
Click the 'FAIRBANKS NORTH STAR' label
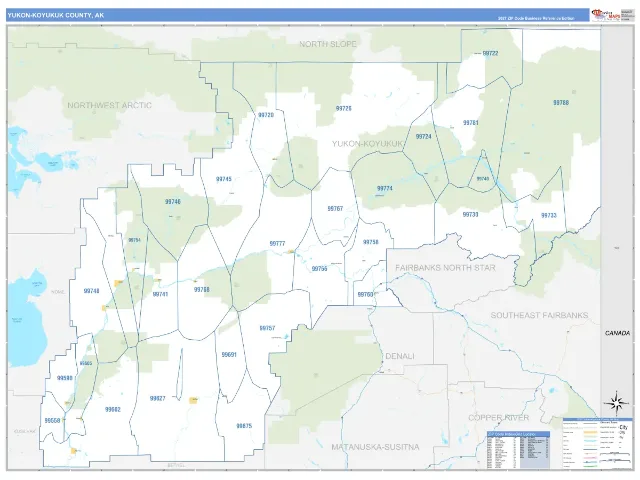(445, 268)
